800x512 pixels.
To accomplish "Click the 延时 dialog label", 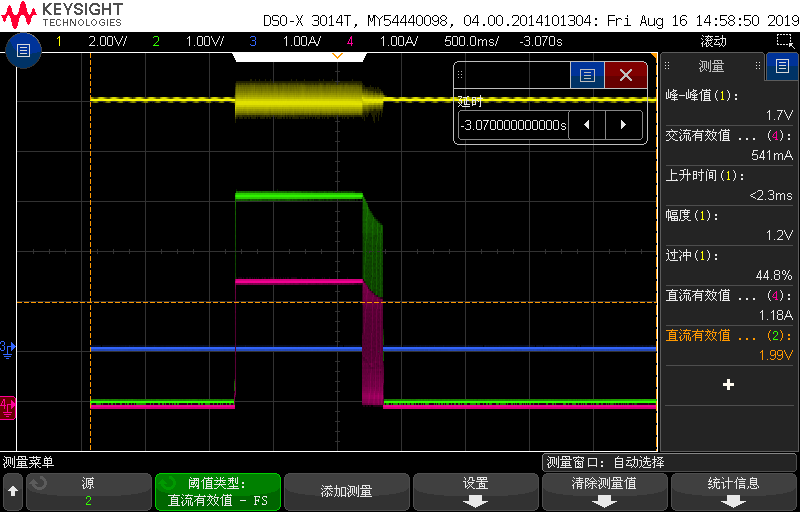I will 469,101.
